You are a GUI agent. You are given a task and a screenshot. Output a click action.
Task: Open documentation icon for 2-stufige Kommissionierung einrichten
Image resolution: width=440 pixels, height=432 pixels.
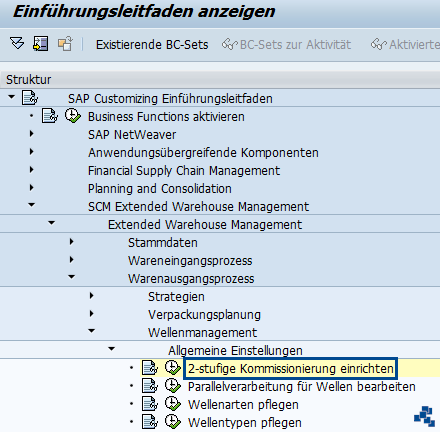pos(150,368)
